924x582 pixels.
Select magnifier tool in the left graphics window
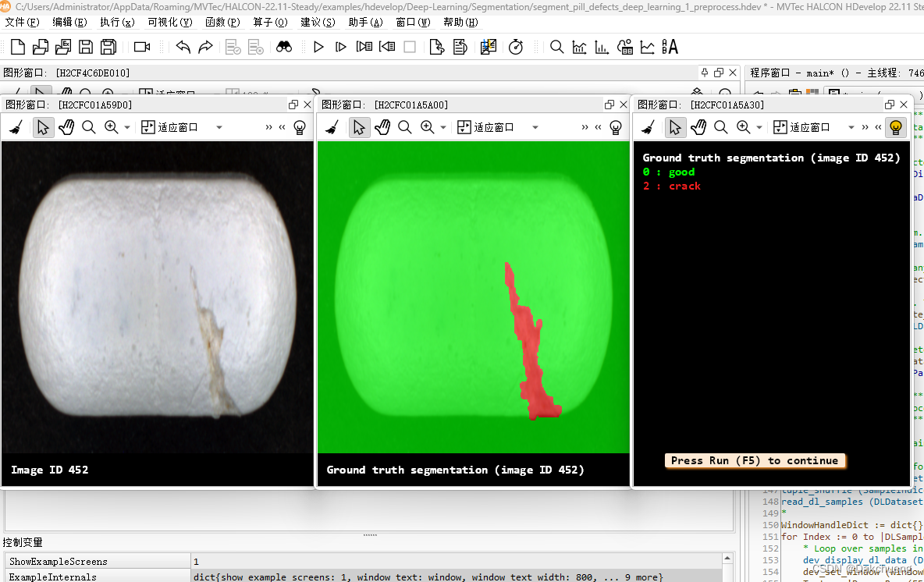point(88,127)
